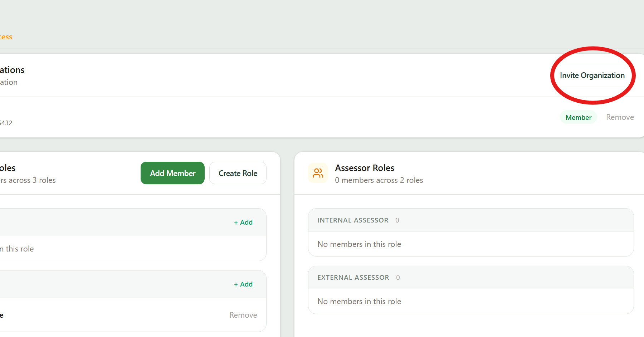Select the Assessor Roles heading
644x337 pixels.
[365, 168]
